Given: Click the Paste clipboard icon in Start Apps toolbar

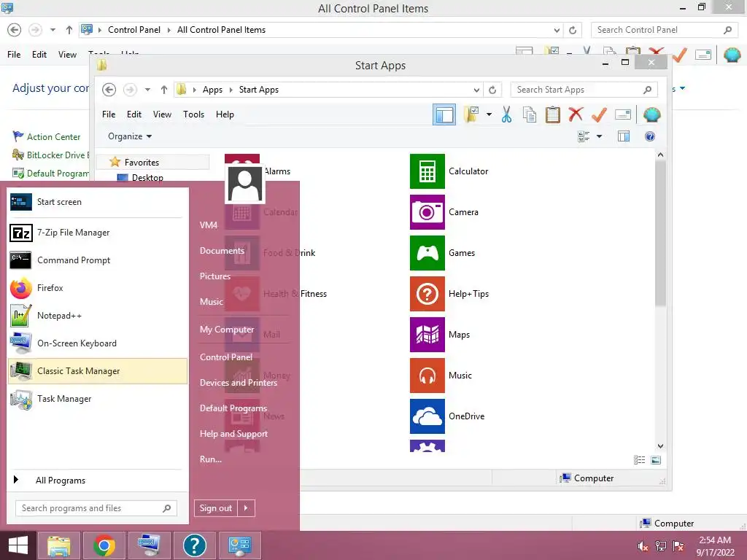Looking at the screenshot, I should point(553,114).
